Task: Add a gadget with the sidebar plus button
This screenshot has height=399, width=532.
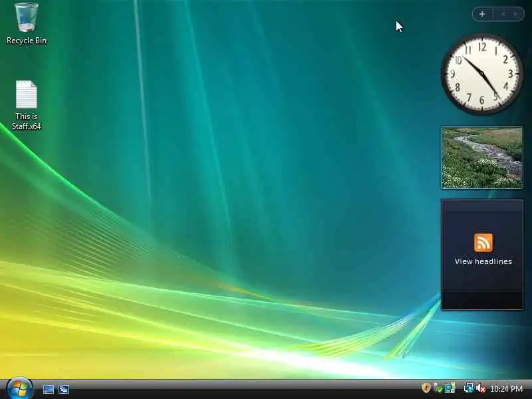Action: 482,14
